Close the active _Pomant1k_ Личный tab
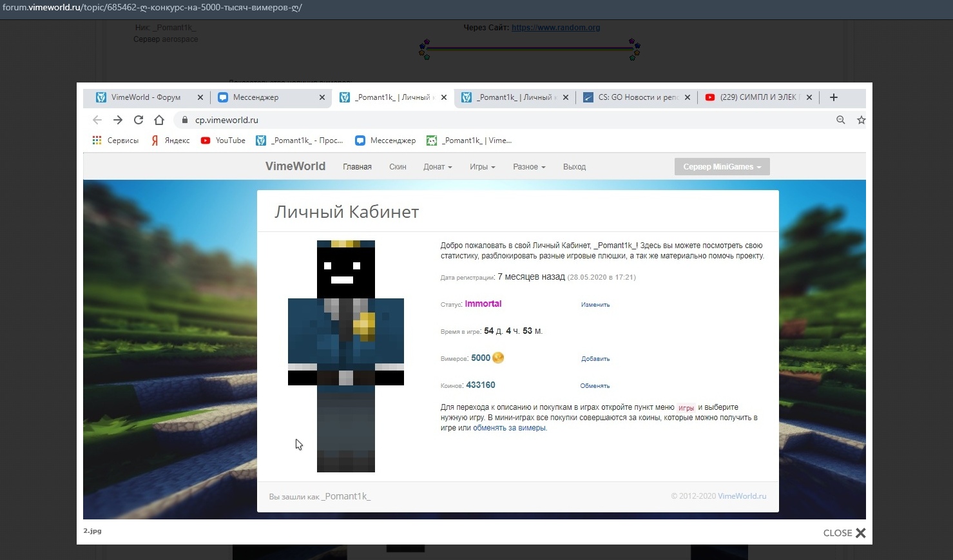This screenshot has width=953, height=560. pos(444,97)
